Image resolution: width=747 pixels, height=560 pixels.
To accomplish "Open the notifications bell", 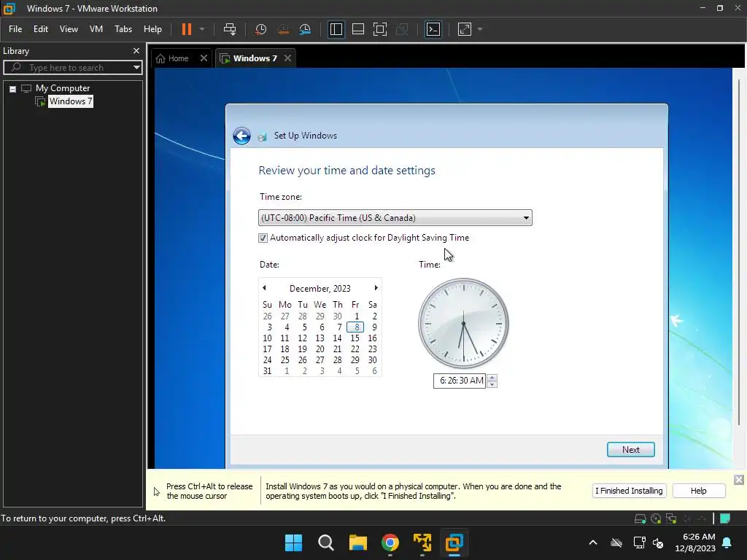I will [x=727, y=542].
